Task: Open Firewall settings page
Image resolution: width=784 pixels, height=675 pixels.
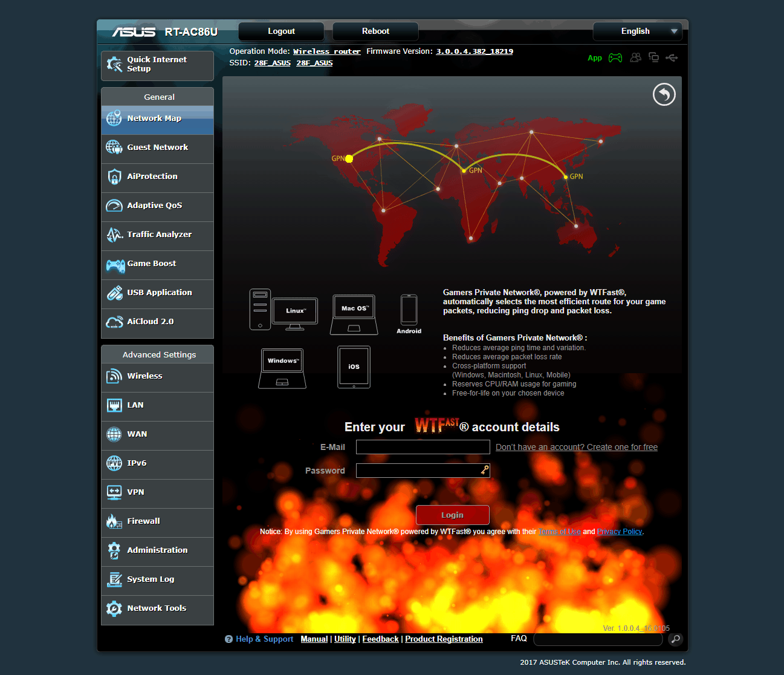Action: (157, 521)
